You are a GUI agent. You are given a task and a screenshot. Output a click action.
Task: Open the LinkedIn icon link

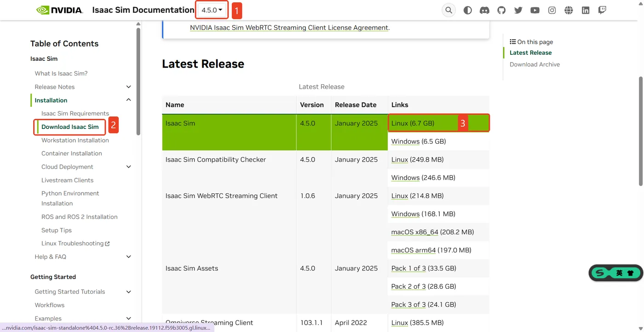[x=586, y=10]
